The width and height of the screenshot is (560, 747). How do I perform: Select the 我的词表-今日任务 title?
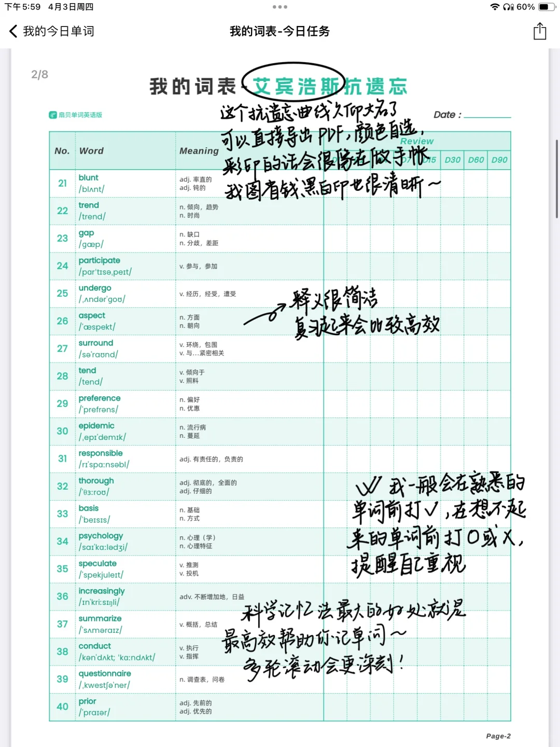point(280,32)
